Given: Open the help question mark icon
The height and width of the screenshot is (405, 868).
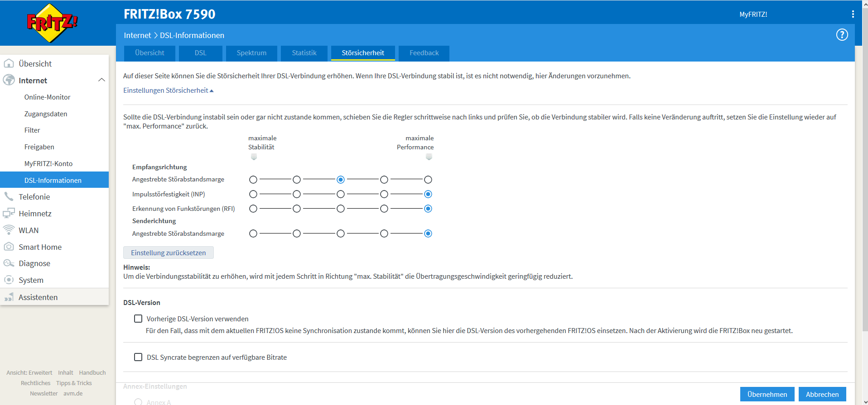Looking at the screenshot, I should click(x=842, y=35).
